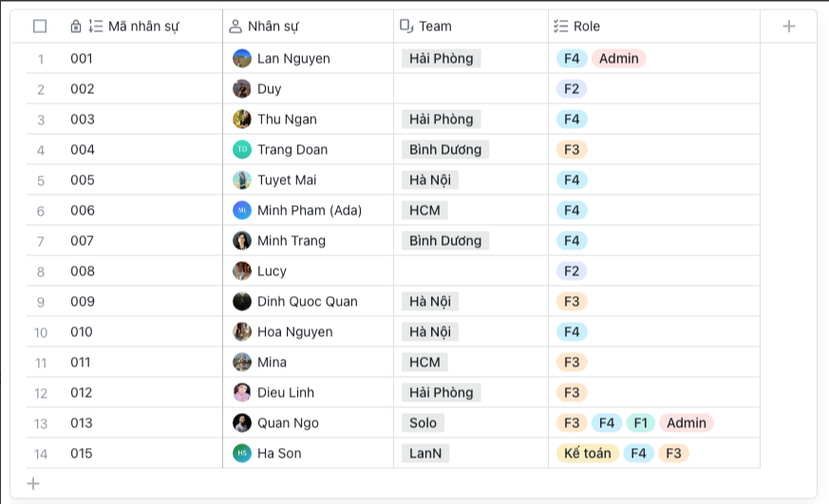Select the Solo team tag for Quan Ngo
The image size is (829, 504).
click(x=424, y=423)
